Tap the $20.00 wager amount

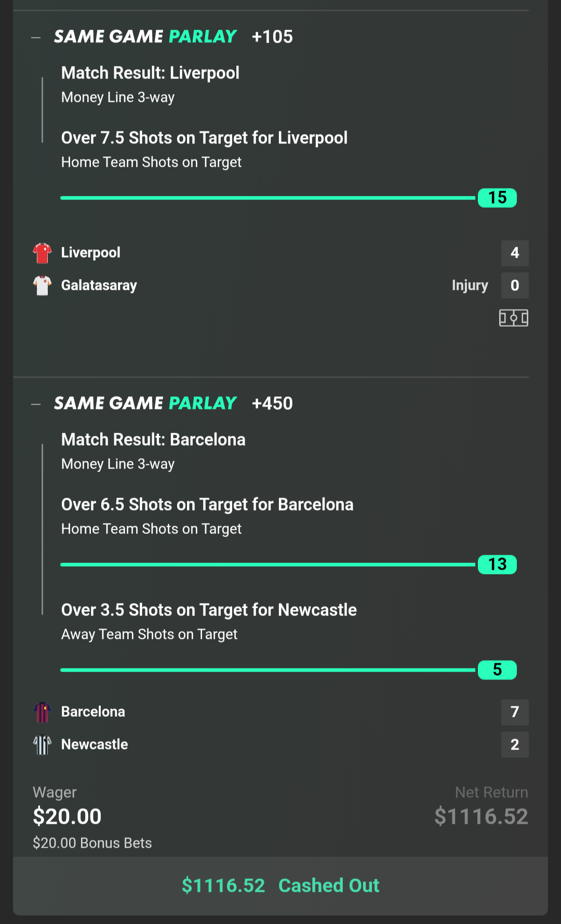coord(67,816)
